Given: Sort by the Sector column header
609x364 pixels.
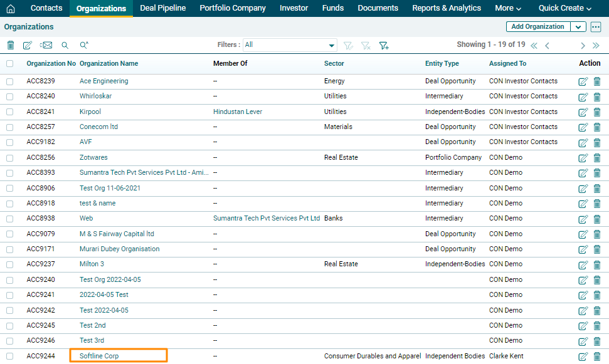Looking at the screenshot, I should point(334,63).
